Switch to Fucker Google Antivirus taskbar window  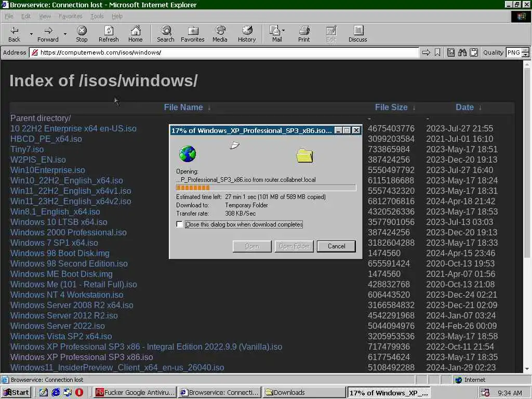click(135, 393)
